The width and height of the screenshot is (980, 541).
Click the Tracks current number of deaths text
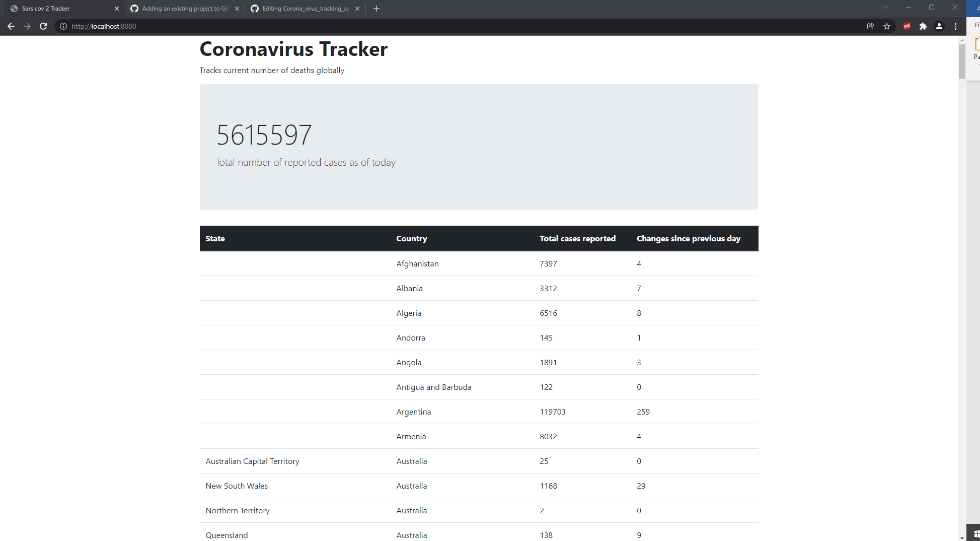pos(272,71)
